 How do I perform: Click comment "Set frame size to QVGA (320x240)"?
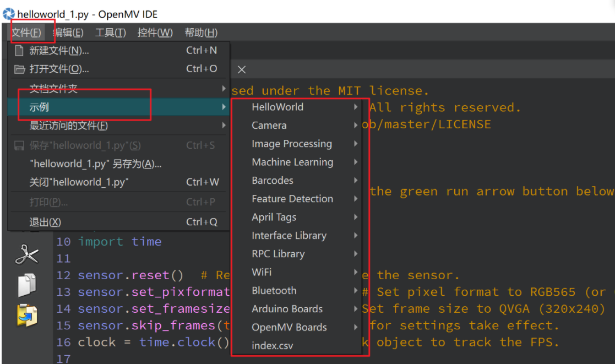[483, 309]
